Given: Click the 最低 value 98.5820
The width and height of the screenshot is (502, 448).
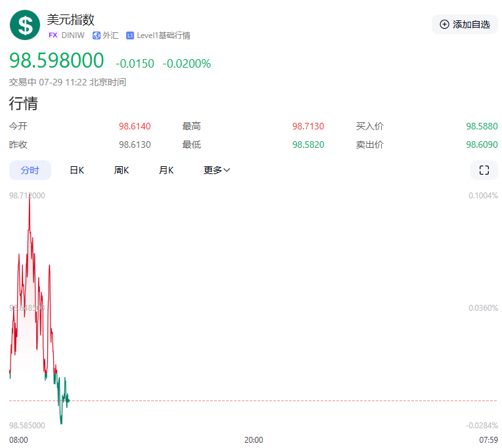Looking at the screenshot, I should click(308, 145).
